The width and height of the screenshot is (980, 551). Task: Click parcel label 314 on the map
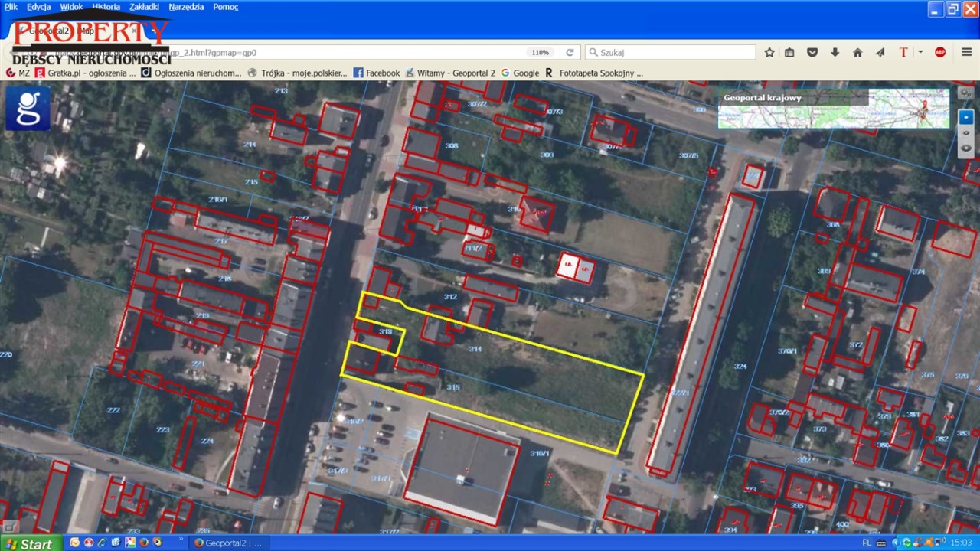coord(475,349)
